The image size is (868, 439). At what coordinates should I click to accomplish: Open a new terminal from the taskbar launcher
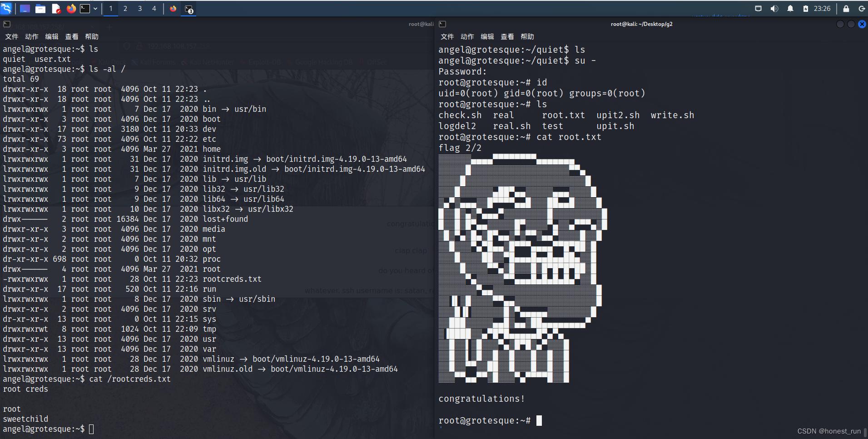[x=84, y=8]
